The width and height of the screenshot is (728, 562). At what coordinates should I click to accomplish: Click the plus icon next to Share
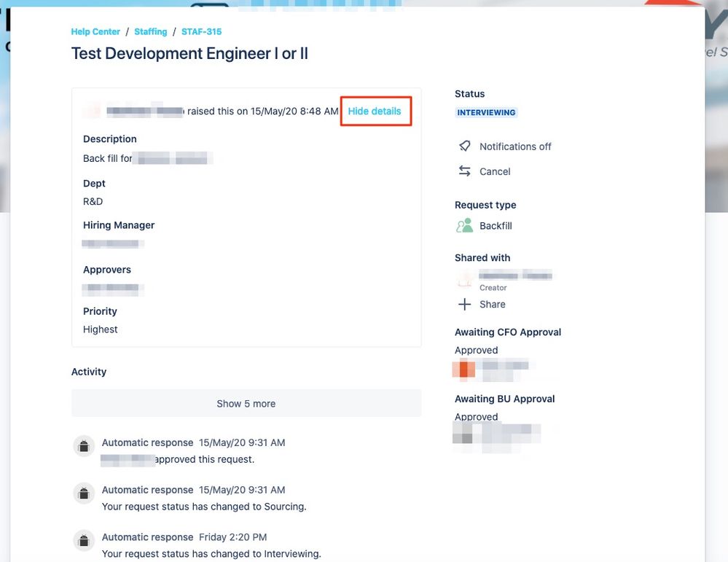pos(464,304)
